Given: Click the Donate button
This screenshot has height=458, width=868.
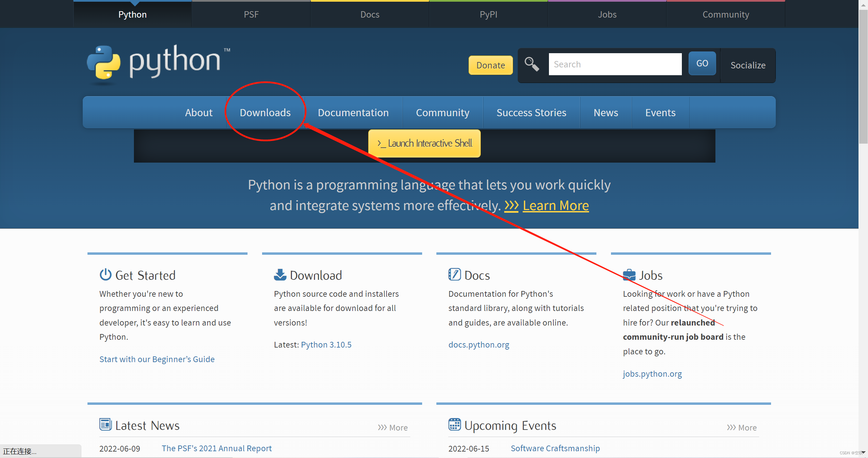Looking at the screenshot, I should [490, 65].
